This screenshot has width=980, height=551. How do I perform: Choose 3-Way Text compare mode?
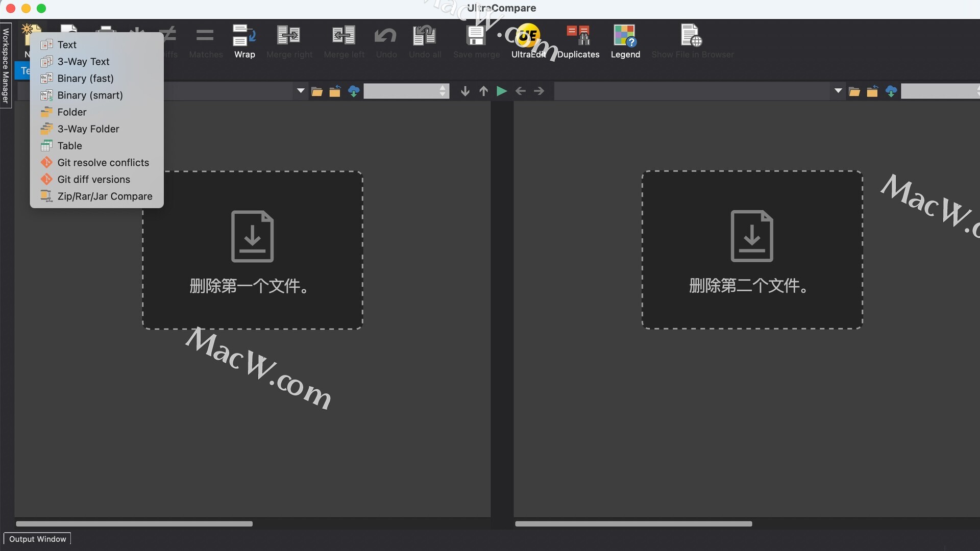(x=97, y=61)
